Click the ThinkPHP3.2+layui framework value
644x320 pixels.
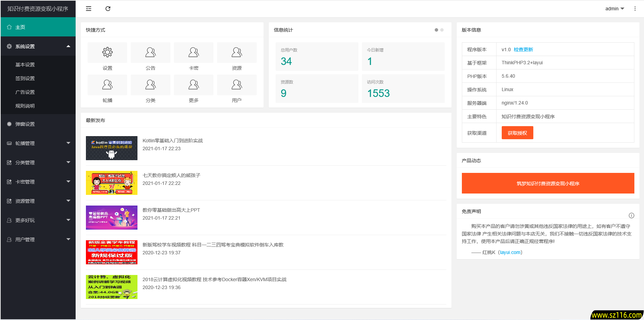tap(522, 63)
